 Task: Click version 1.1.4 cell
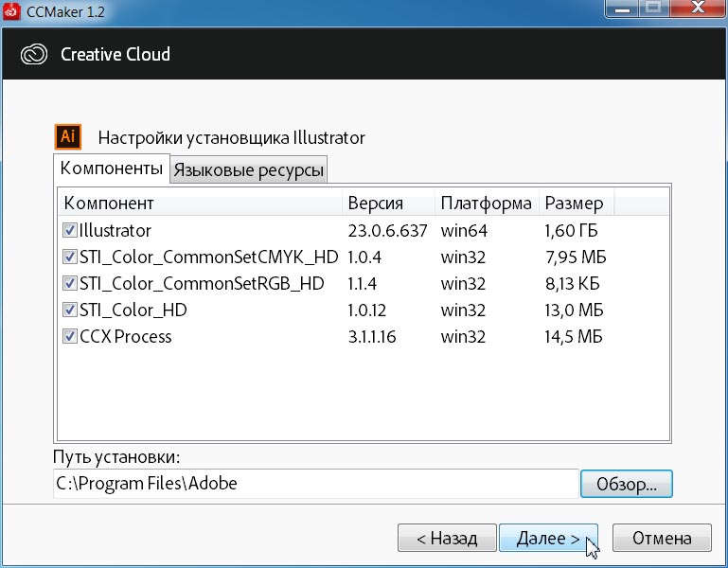coord(363,283)
